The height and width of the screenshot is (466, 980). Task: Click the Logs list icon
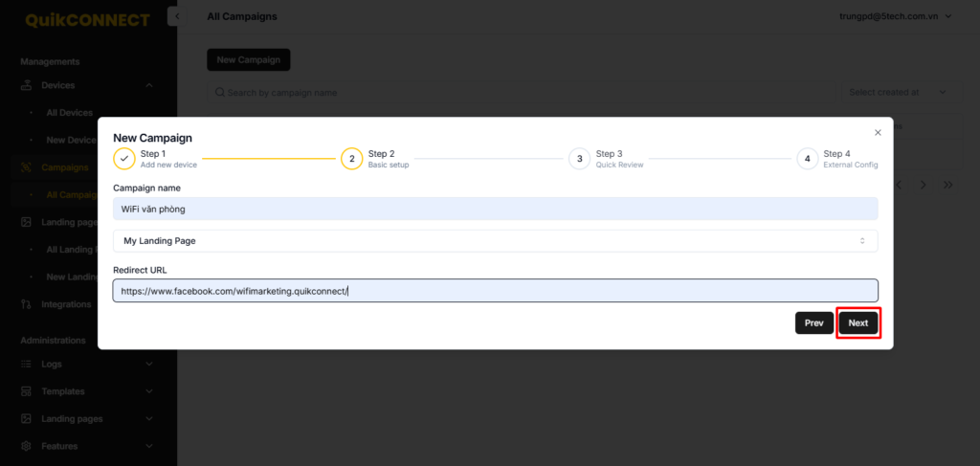click(26, 364)
